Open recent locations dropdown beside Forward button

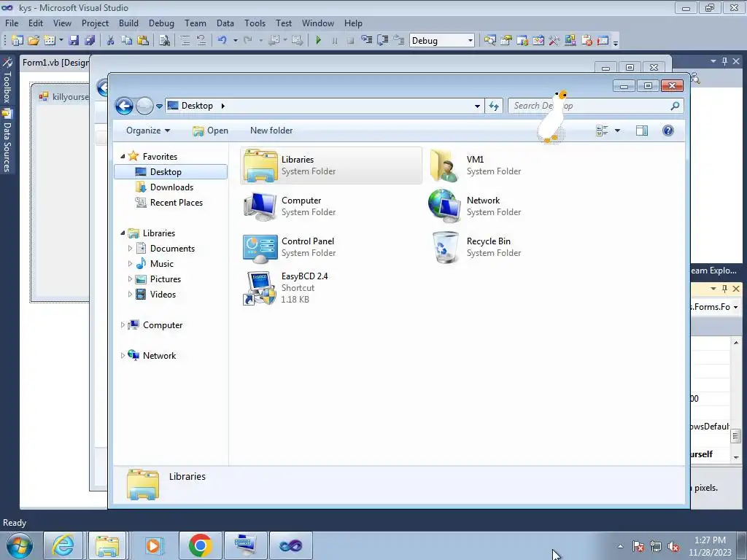point(159,106)
